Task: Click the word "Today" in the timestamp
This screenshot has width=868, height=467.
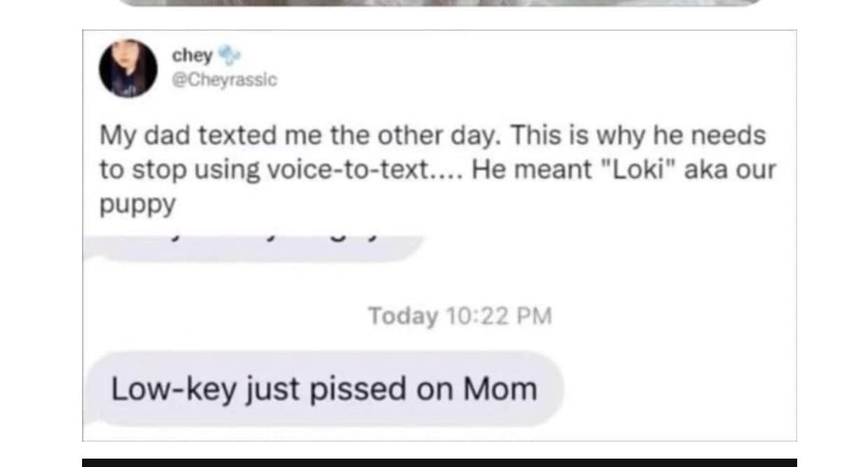Action: [x=402, y=316]
